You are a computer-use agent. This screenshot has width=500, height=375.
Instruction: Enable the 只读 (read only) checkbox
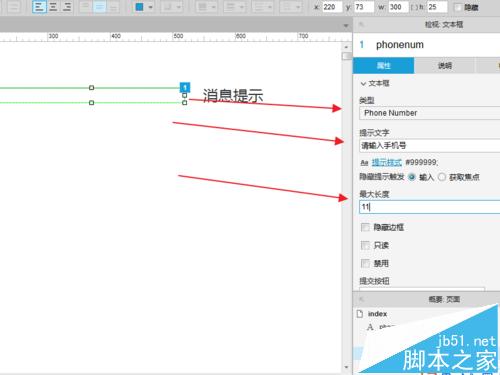pyautogui.click(x=365, y=245)
